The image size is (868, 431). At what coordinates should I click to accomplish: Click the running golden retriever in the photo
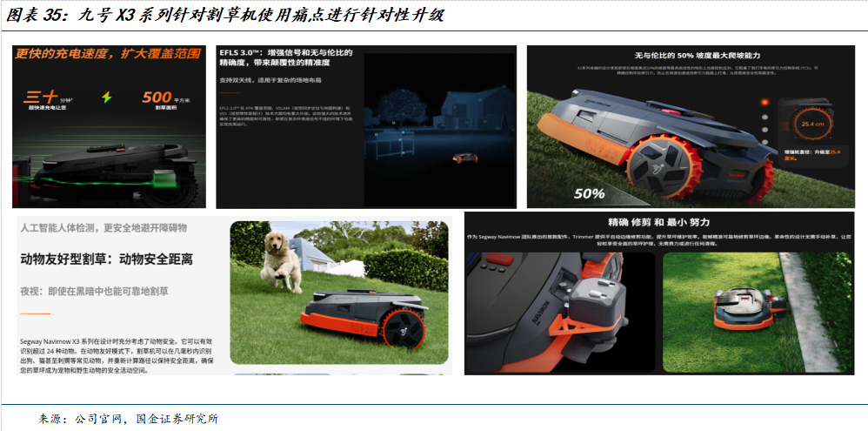281,261
